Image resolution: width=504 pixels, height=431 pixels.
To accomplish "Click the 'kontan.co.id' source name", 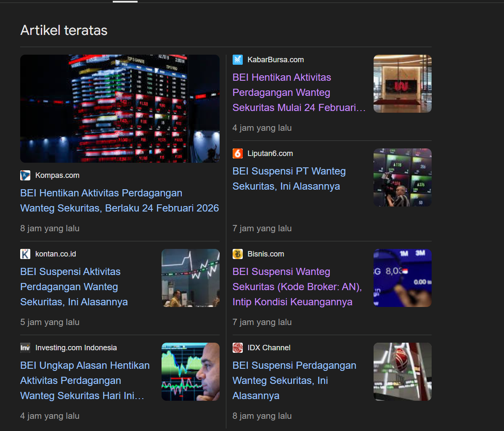I will [56, 254].
